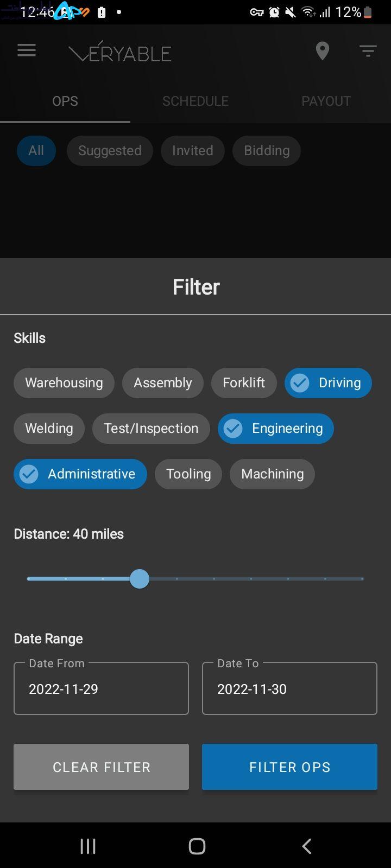Select the Test/Inspection skill chip
Screen dimensions: 391x868
tap(151, 429)
